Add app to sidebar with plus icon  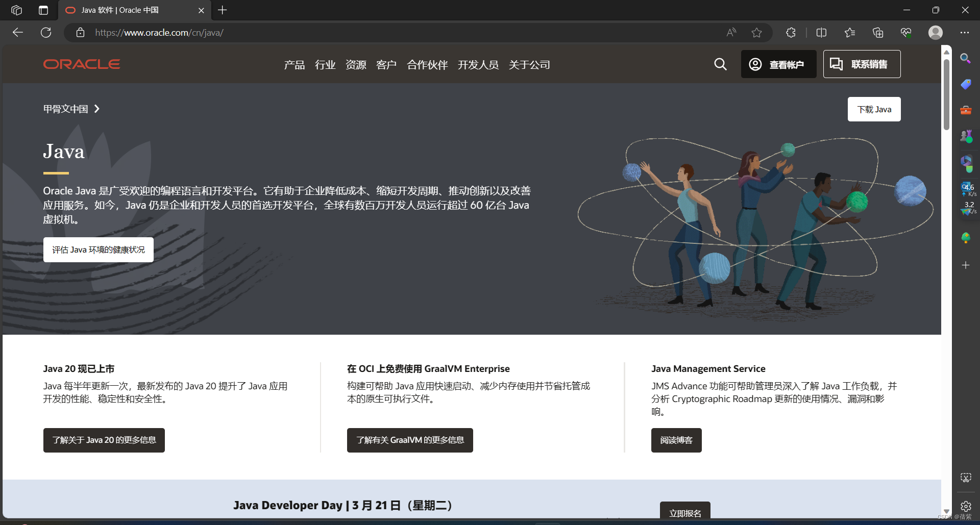[x=966, y=265]
